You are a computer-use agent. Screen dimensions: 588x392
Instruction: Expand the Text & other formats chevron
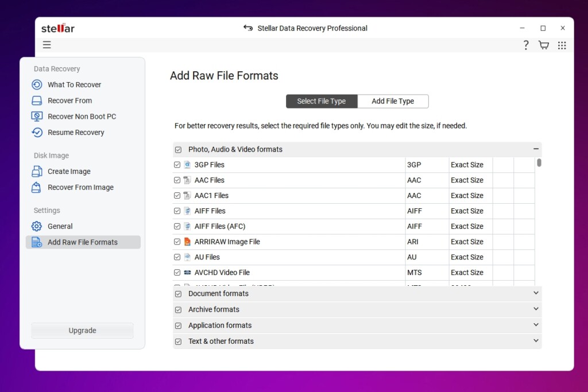pos(536,340)
